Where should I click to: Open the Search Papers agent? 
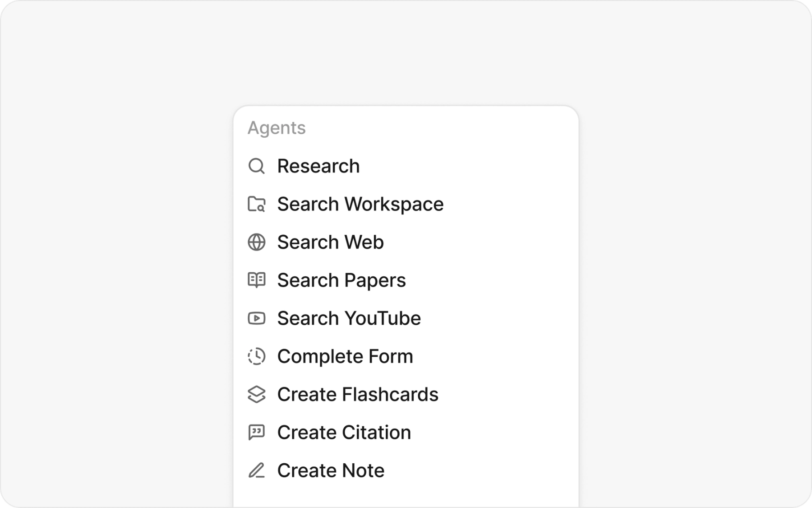[341, 280]
